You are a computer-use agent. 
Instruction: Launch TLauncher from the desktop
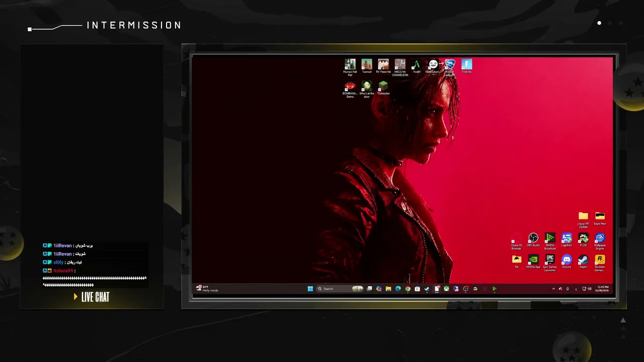point(383,88)
